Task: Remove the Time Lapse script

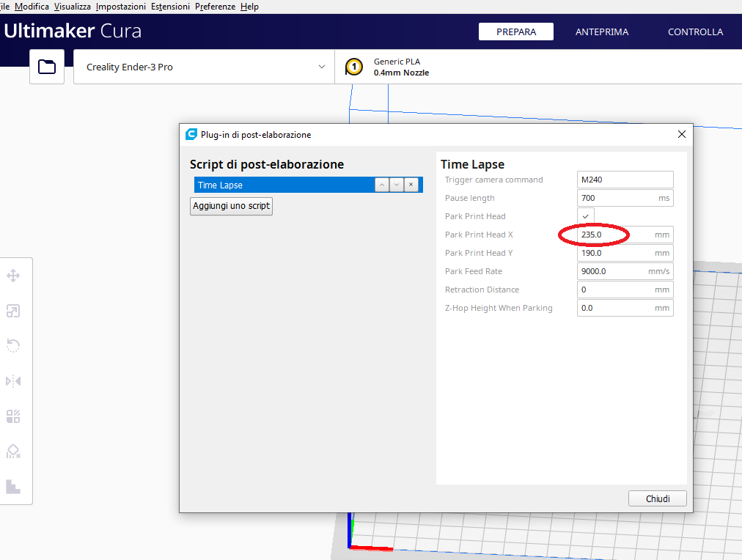Action: pos(411,185)
